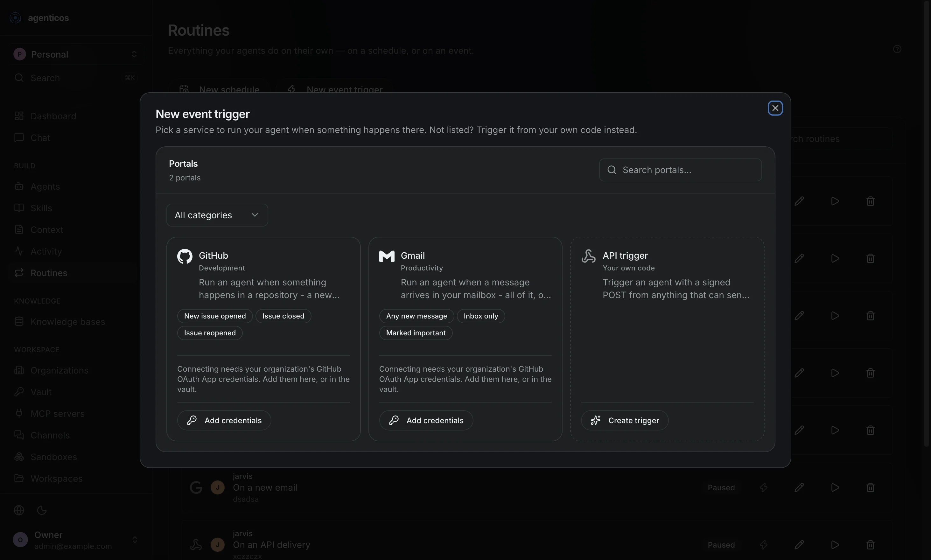Click the webhook icon on the API trigger card
The width and height of the screenshot is (931, 560).
click(588, 256)
